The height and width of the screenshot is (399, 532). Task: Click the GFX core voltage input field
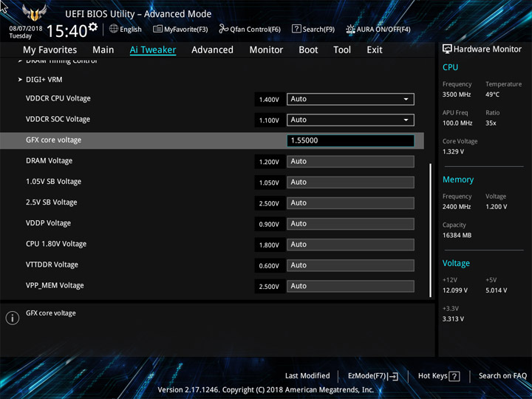350,140
